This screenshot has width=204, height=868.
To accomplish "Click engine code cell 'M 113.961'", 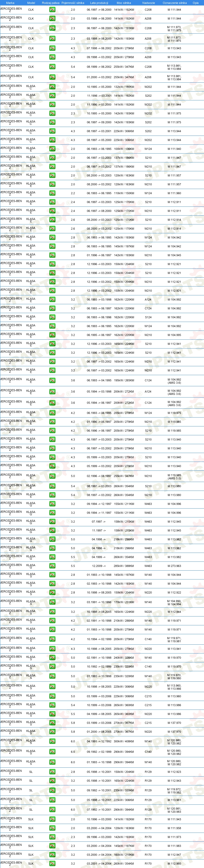I will pyautogui.click(x=174, y=800).
